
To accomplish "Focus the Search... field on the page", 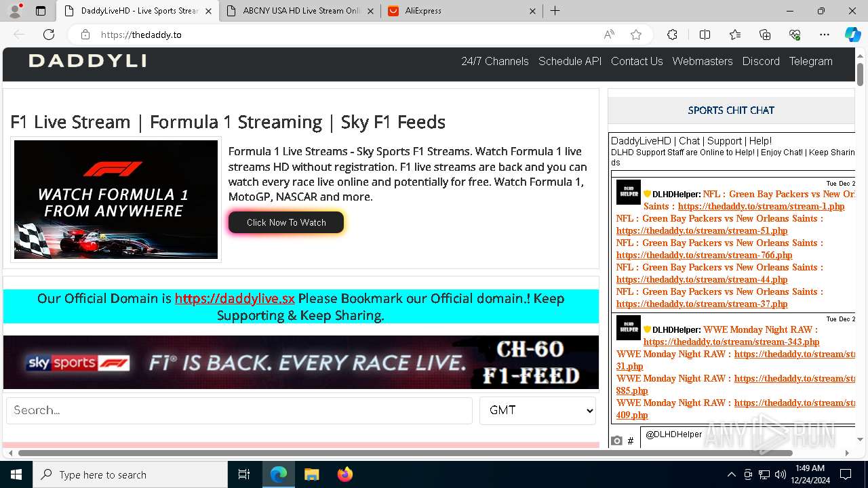I will 239,410.
